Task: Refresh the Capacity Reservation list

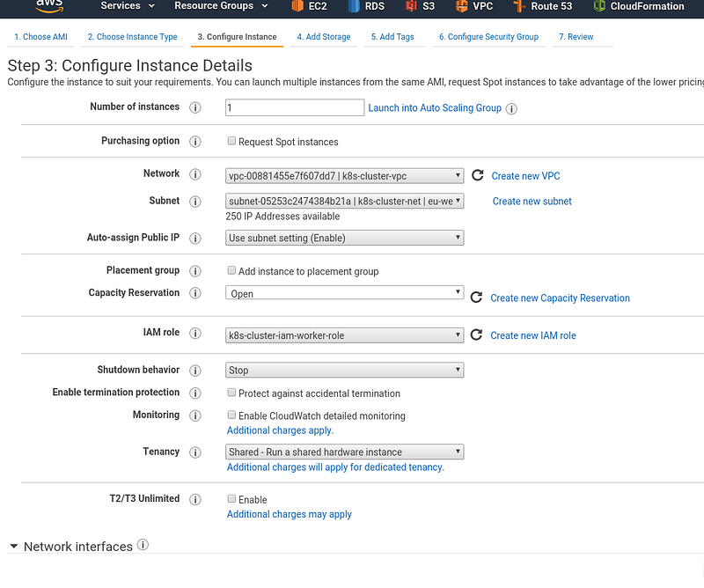Action: [476, 298]
